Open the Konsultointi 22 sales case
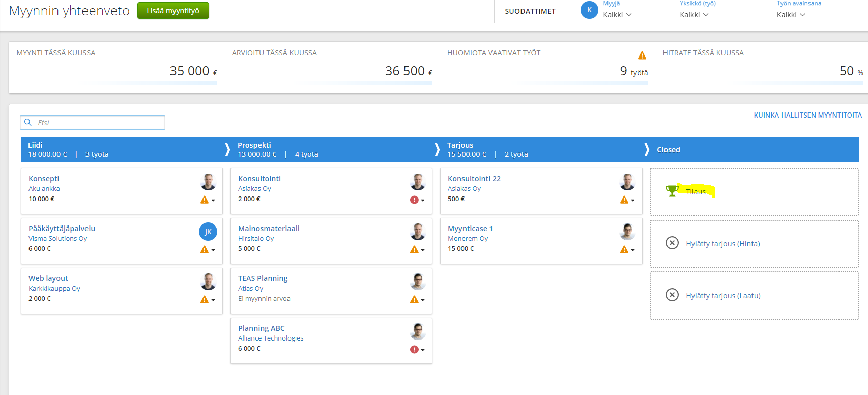Screen dimensions: 868x395 click(x=474, y=179)
